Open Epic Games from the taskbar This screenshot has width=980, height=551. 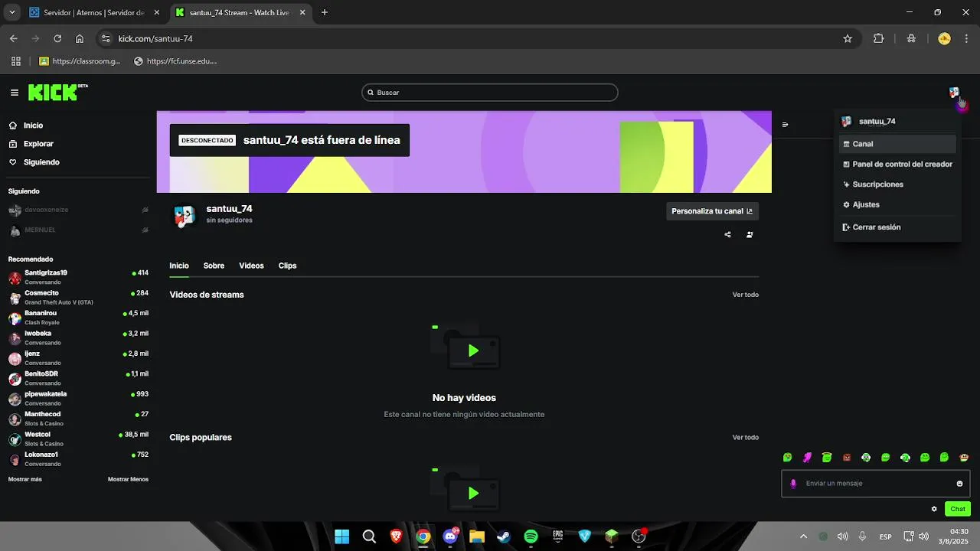click(558, 536)
